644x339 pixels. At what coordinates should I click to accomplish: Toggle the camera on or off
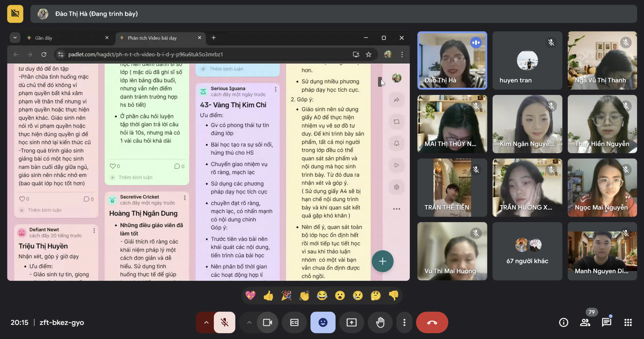click(x=267, y=322)
